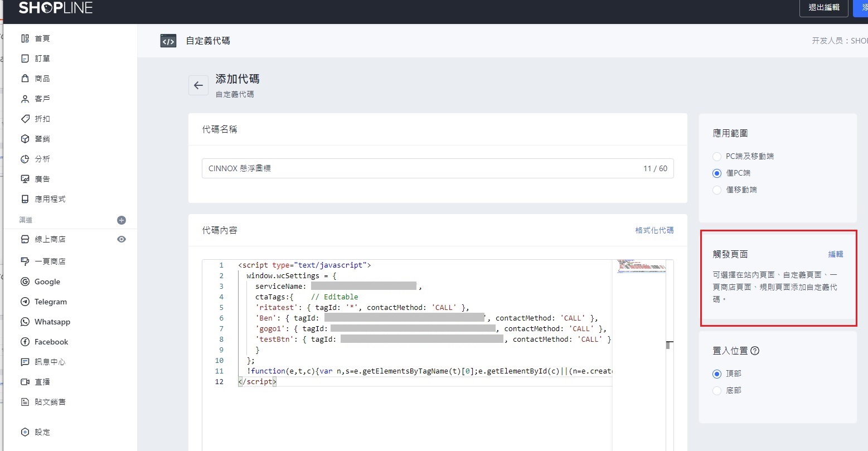This screenshot has height=451, width=868.
Task: Click the 設定 gear icon
Action: 25,432
